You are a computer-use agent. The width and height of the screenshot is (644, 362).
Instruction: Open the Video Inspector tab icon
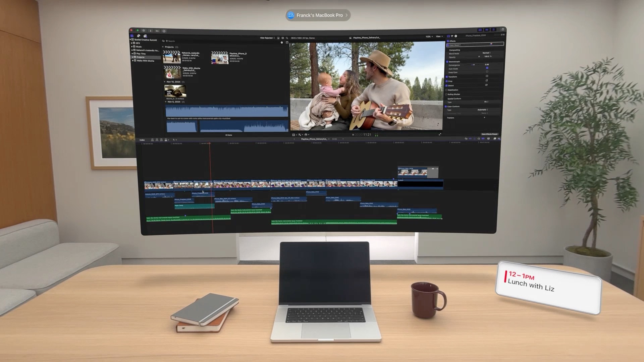448,36
